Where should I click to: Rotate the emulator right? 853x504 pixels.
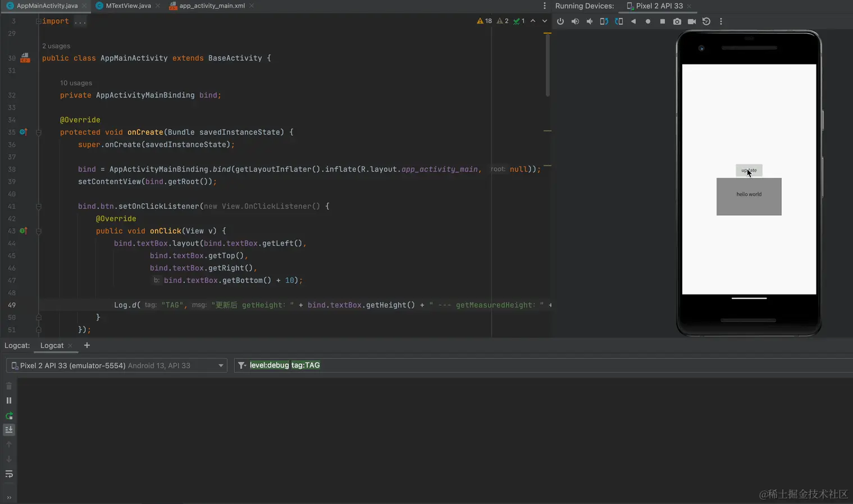pyautogui.click(x=619, y=21)
